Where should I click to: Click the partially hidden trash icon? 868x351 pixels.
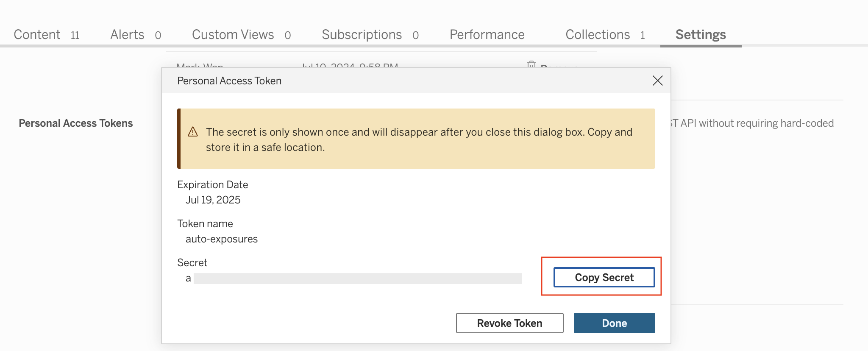click(x=531, y=64)
